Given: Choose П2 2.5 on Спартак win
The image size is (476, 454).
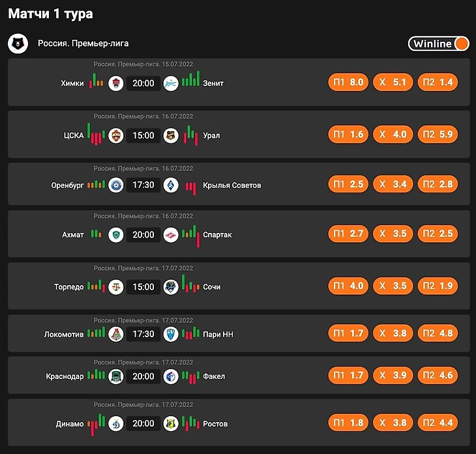Looking at the screenshot, I should tap(438, 234).
